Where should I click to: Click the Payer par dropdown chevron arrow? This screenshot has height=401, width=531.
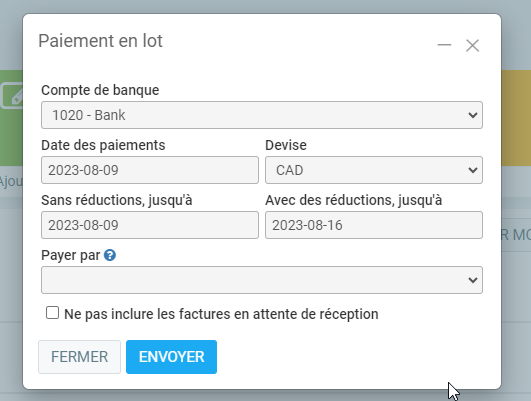coord(473,280)
